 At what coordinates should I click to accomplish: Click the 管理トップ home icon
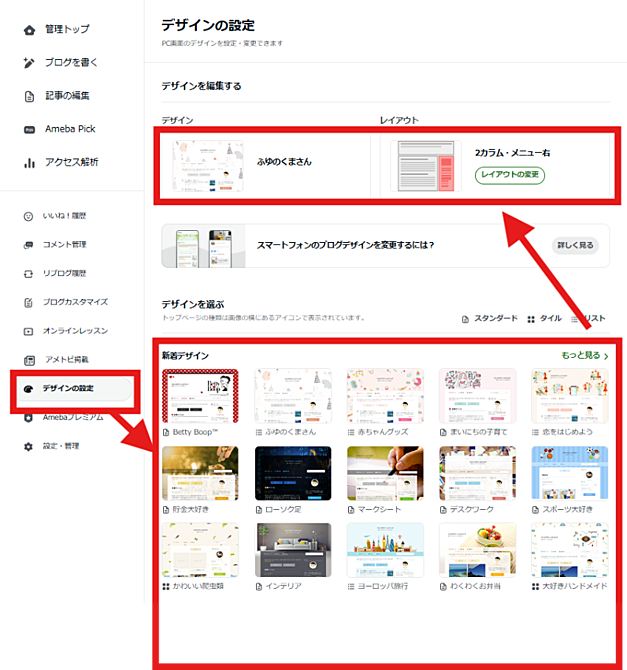pyautogui.click(x=29, y=30)
